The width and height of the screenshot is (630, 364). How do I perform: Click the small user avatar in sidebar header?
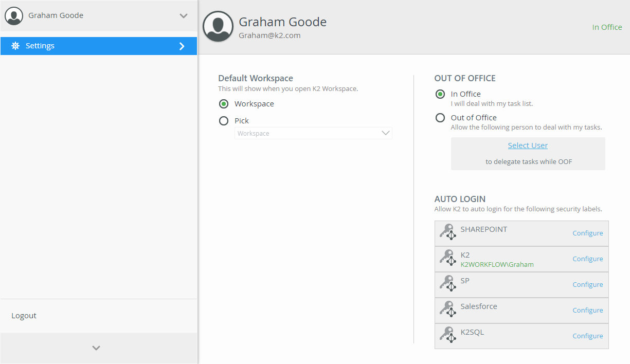pyautogui.click(x=14, y=15)
